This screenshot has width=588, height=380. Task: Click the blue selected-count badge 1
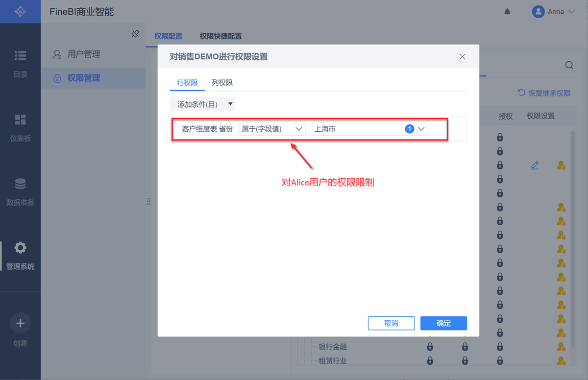point(410,129)
